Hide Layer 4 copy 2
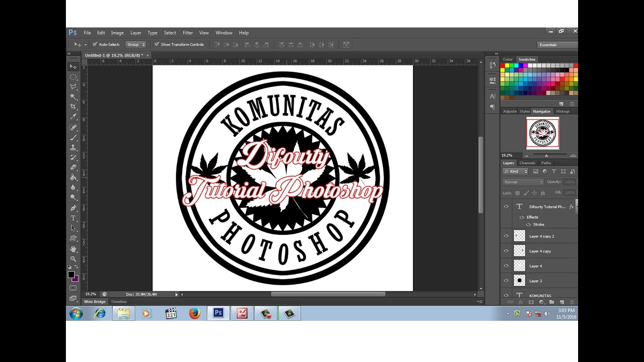This screenshot has width=644, height=362. point(506,236)
